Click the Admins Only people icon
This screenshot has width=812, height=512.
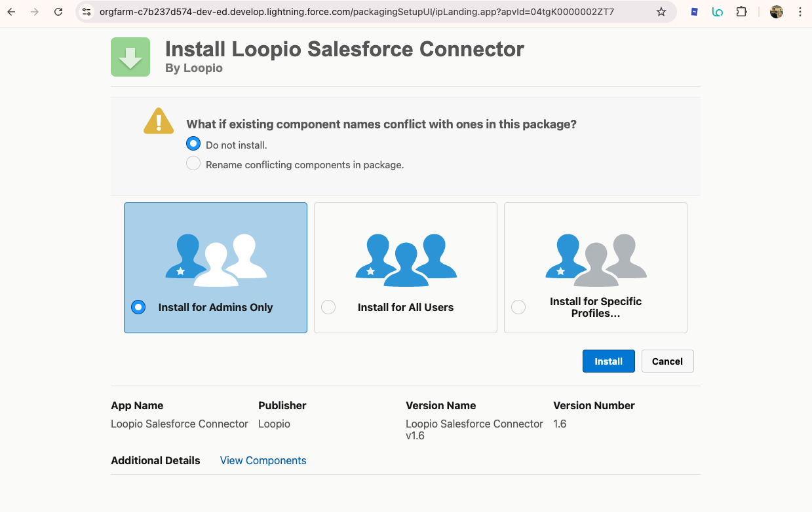[x=216, y=259]
